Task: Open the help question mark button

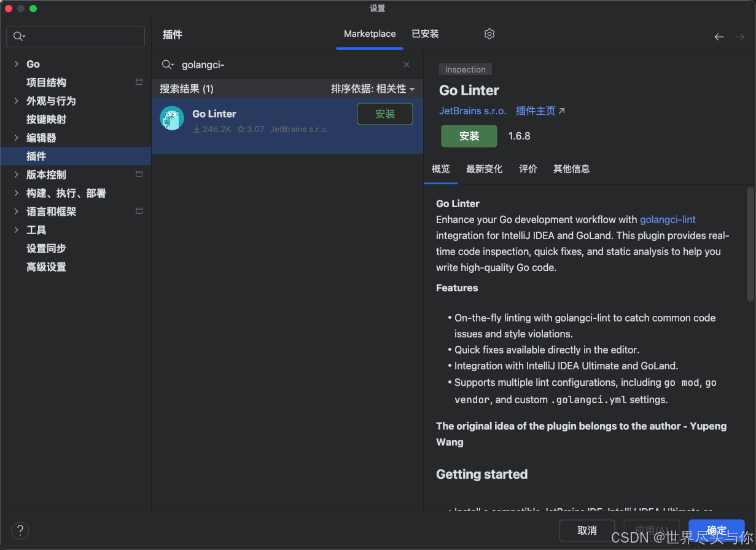Action: pos(20,530)
